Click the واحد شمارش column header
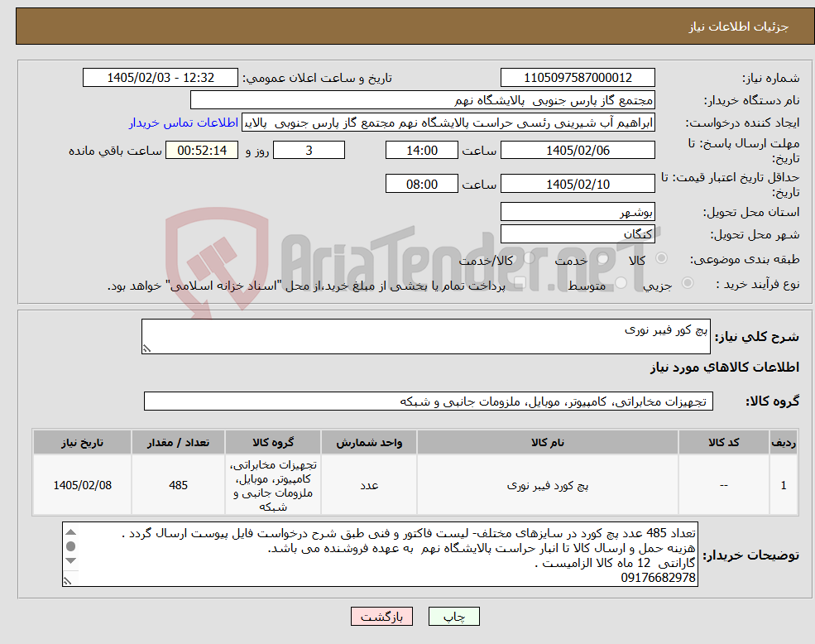The image size is (815, 644). (369, 442)
